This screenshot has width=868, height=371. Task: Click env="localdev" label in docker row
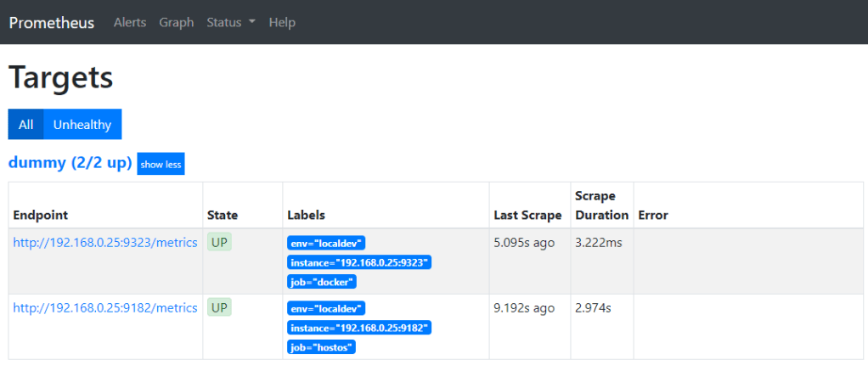[x=326, y=243]
